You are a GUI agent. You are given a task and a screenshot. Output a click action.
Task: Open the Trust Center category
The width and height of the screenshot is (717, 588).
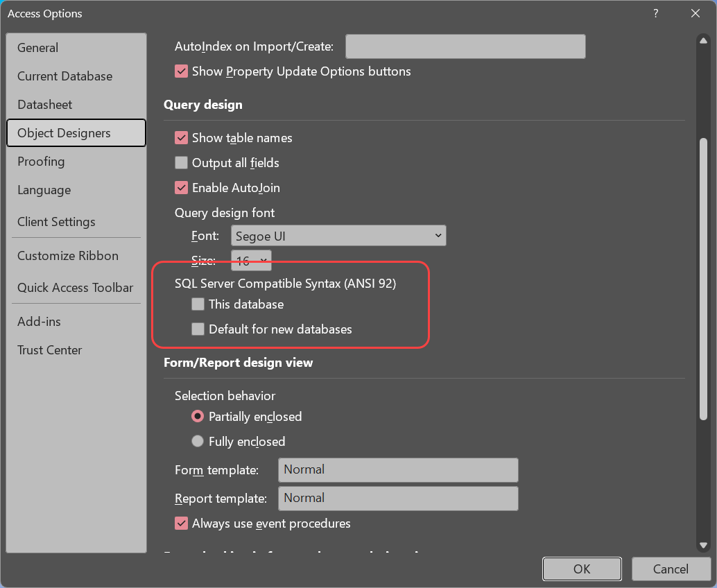(x=50, y=350)
